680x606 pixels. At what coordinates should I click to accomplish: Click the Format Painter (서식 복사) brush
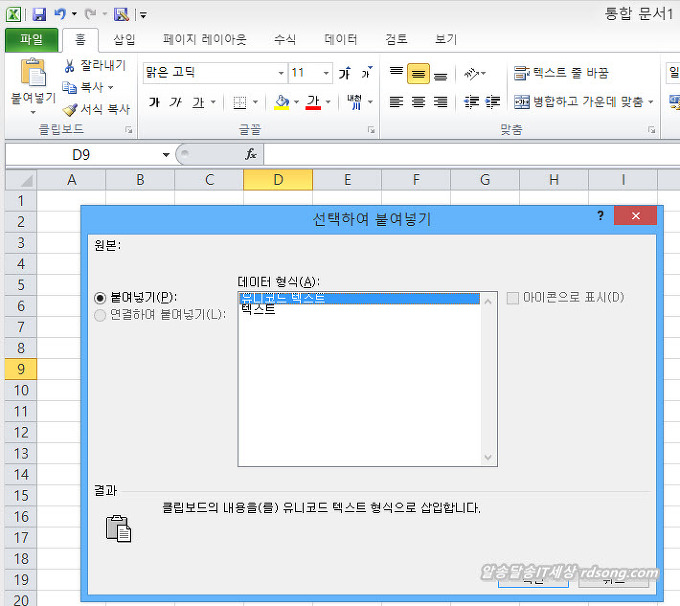pyautogui.click(x=70, y=109)
